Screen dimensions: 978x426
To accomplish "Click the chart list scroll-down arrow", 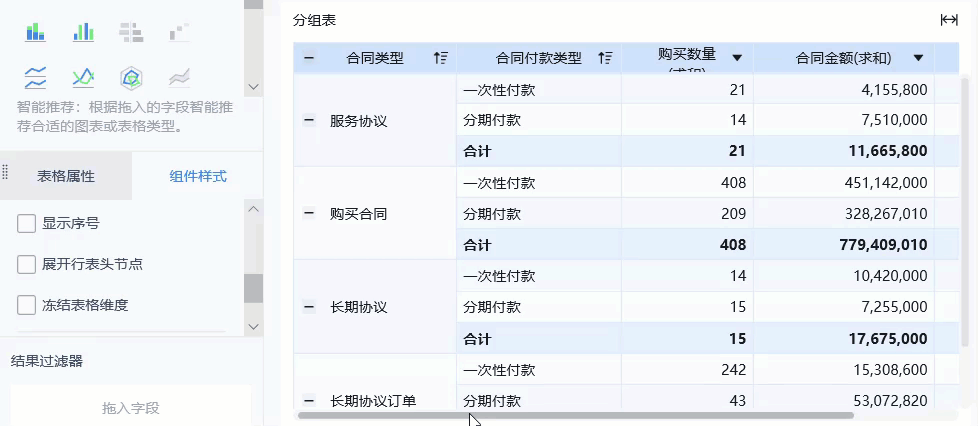I will tap(253, 87).
